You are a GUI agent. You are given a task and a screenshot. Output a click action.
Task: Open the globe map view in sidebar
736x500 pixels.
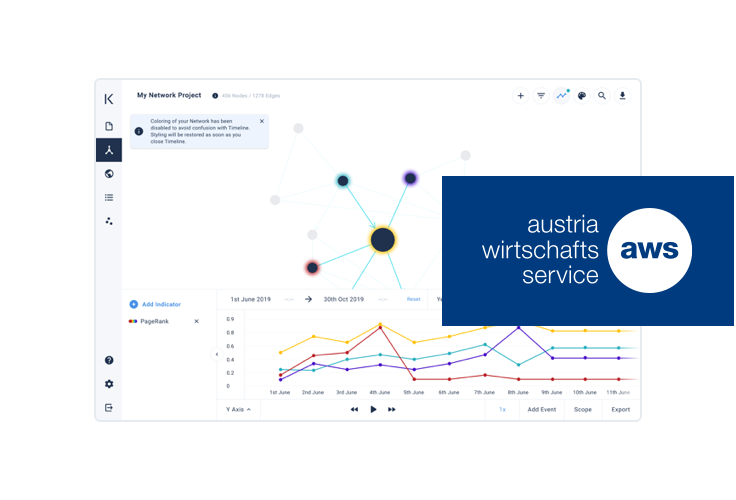point(109,174)
